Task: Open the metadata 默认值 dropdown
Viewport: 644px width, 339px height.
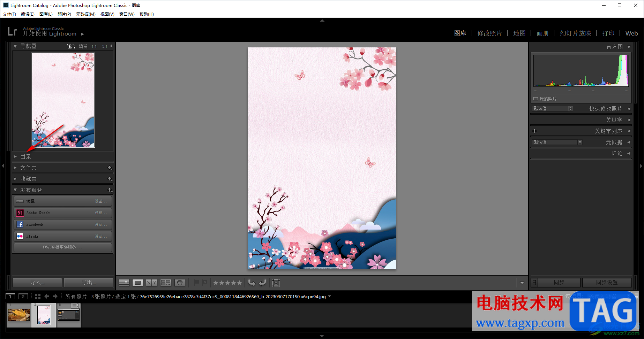Action: tap(557, 142)
